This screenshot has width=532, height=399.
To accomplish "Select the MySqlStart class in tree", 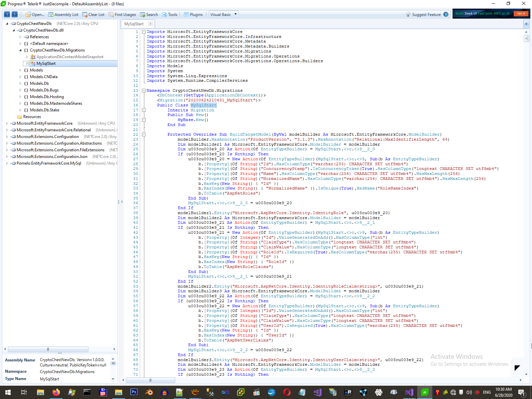I will pos(46,64).
